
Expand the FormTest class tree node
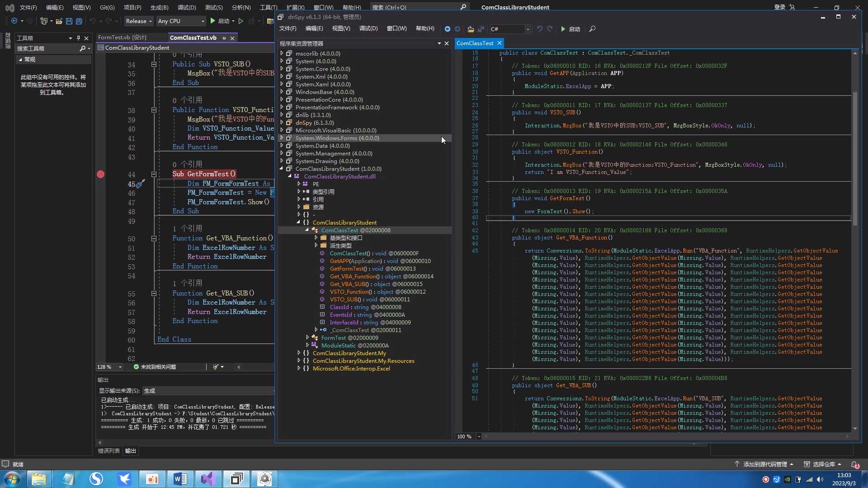click(x=307, y=338)
